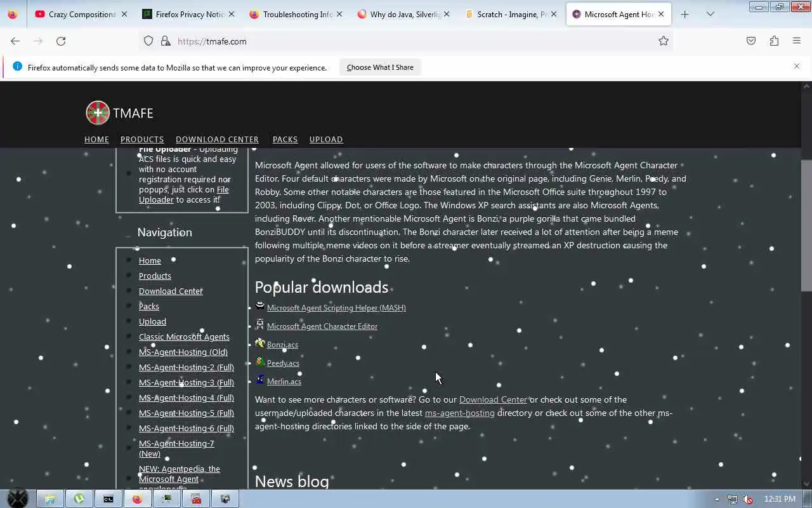Open PACKS in the site header menu
This screenshot has height=508, width=812.
pos(285,139)
